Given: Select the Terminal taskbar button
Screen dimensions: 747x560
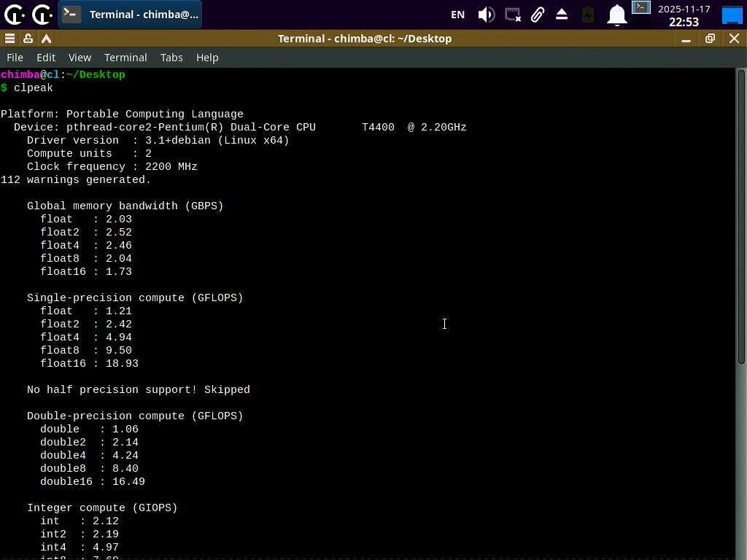Looking at the screenshot, I should pos(130,15).
